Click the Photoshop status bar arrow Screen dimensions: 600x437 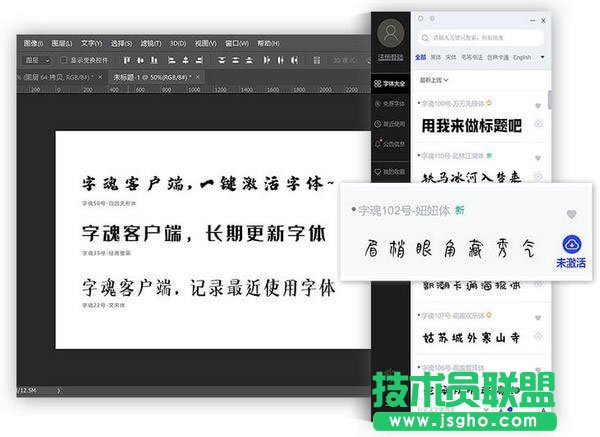click(x=58, y=391)
